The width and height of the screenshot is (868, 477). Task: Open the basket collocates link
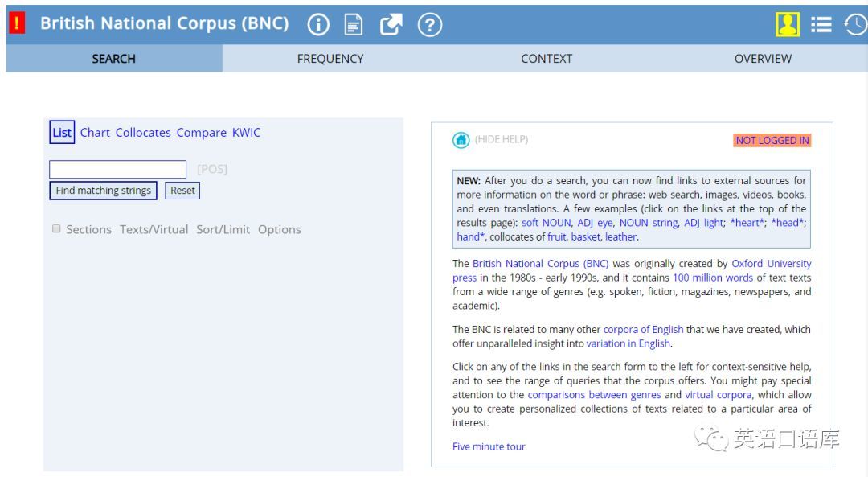[586, 237]
